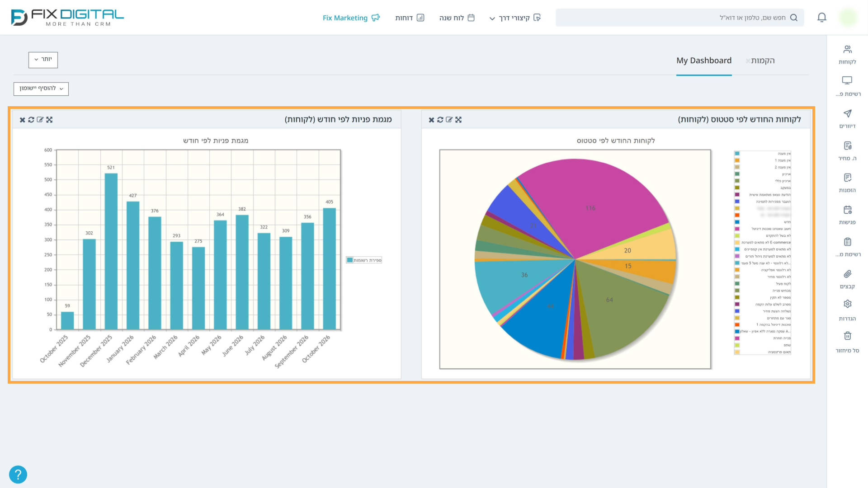The height and width of the screenshot is (488, 868).
Task: Close the monthly inquiries trend widget
Action: click(x=23, y=120)
